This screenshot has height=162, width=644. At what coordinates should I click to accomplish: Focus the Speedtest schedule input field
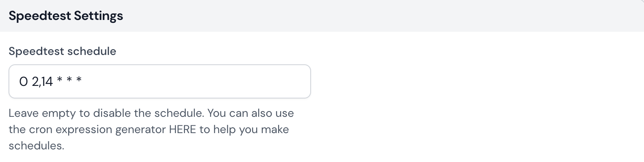(x=160, y=81)
